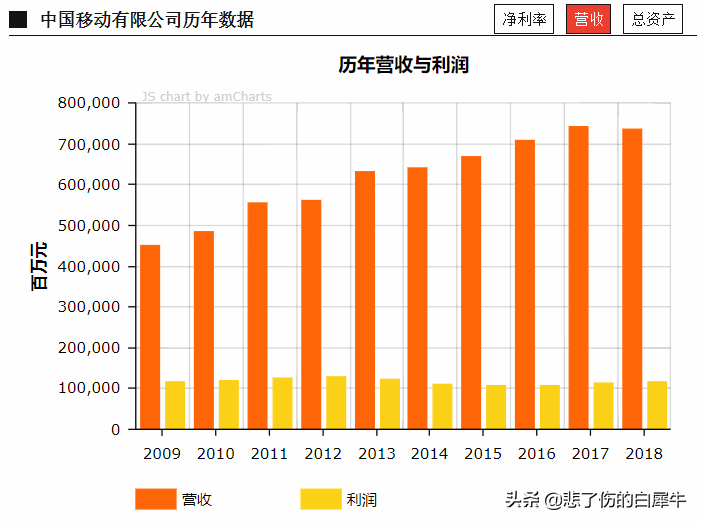The image size is (701, 523).
Task: Select the 2012 yellow profit bar
Action: pos(336,403)
